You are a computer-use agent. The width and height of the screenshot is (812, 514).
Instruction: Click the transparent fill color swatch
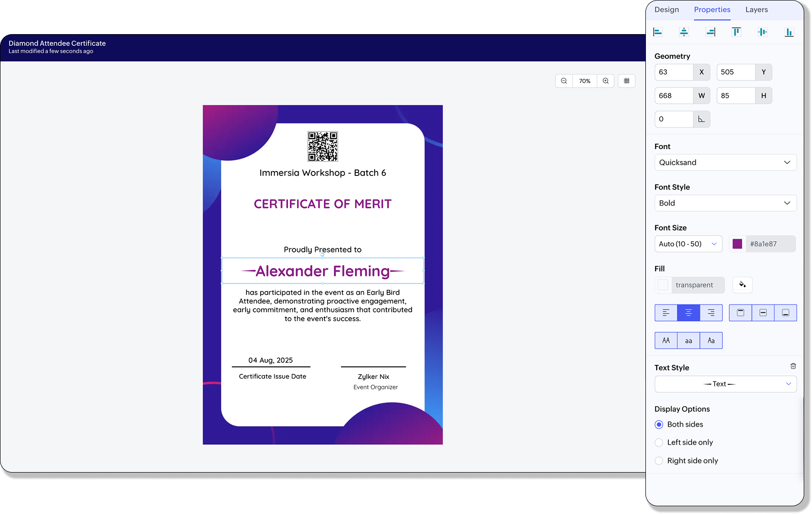(663, 285)
